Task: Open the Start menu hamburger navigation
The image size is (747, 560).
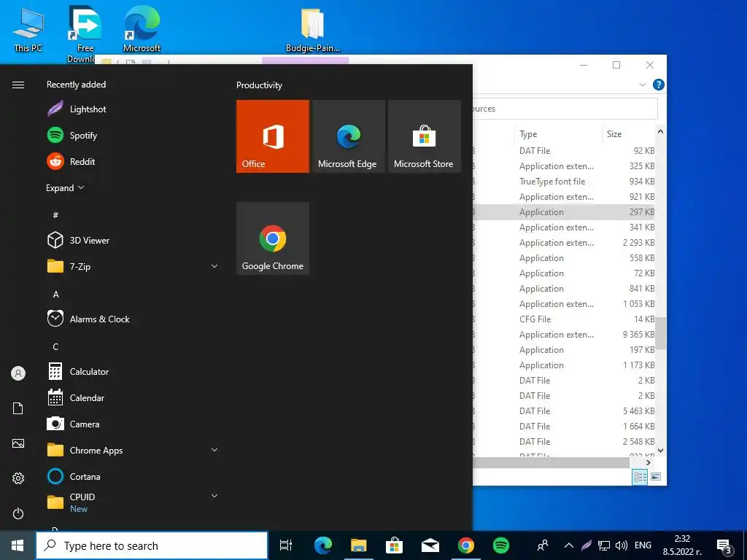Action: tap(18, 85)
